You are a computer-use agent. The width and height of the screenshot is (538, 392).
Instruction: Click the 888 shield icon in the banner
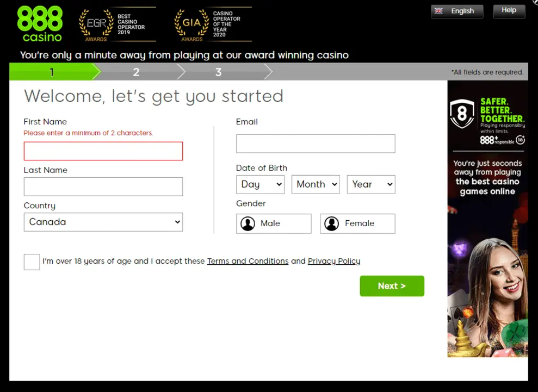click(462, 114)
